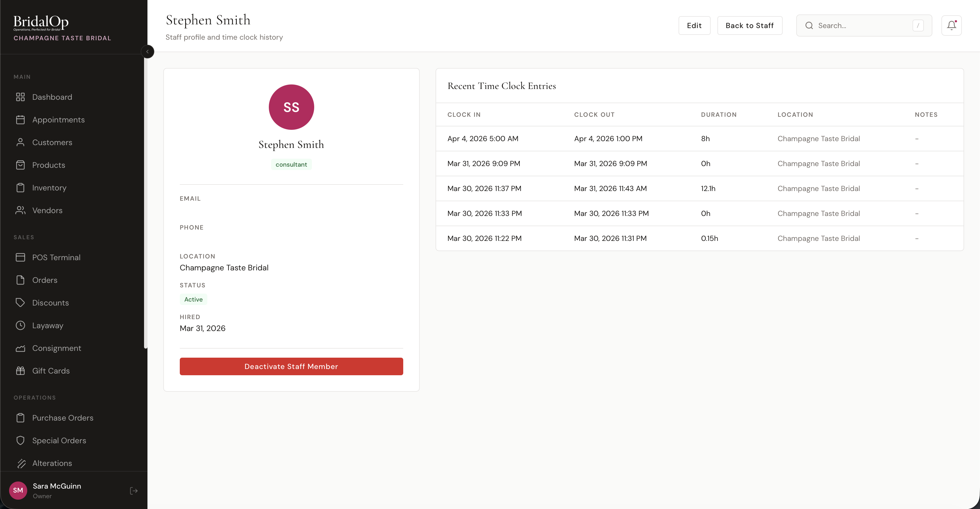Click the logout icon next to Sara McGuinn
Viewport: 980px width, 509px height.
pyautogui.click(x=134, y=491)
